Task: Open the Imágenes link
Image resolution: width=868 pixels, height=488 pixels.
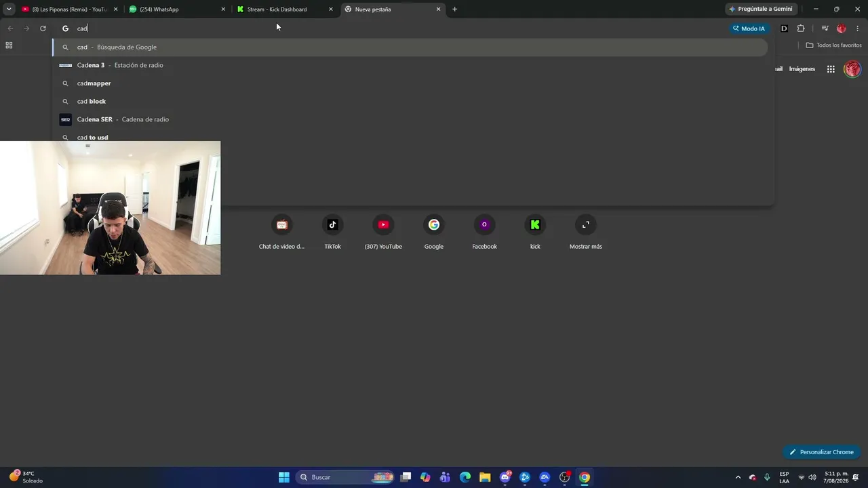Action: tap(802, 69)
